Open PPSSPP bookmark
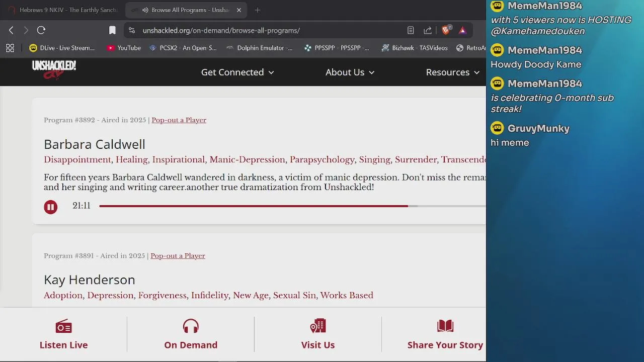The width and height of the screenshot is (644, 362). 337,48
